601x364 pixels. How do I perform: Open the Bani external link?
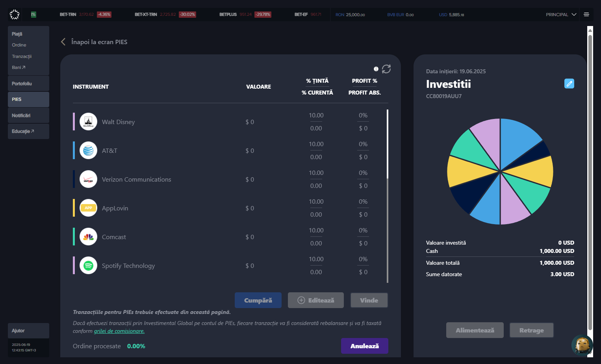[19, 67]
